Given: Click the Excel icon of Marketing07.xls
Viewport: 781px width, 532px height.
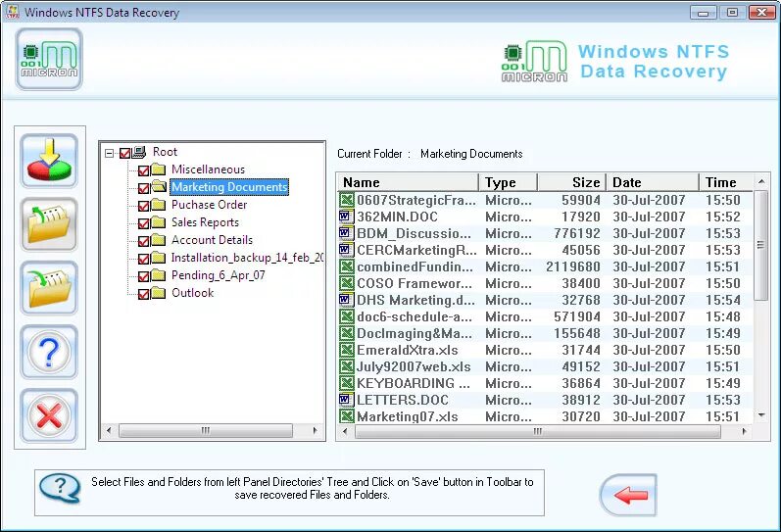Looking at the screenshot, I should 346,416.
